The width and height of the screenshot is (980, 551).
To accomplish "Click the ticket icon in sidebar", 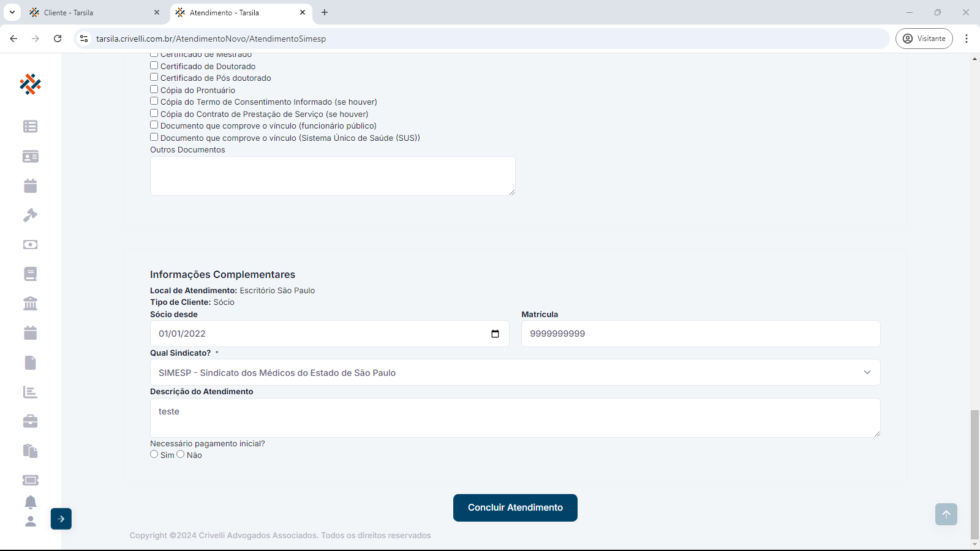I will [30, 480].
